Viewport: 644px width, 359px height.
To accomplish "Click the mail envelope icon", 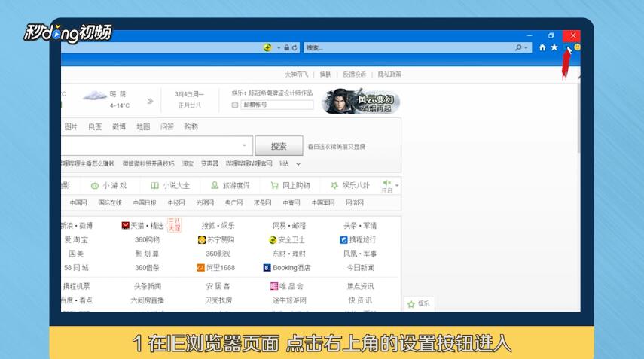I will coord(235,105).
